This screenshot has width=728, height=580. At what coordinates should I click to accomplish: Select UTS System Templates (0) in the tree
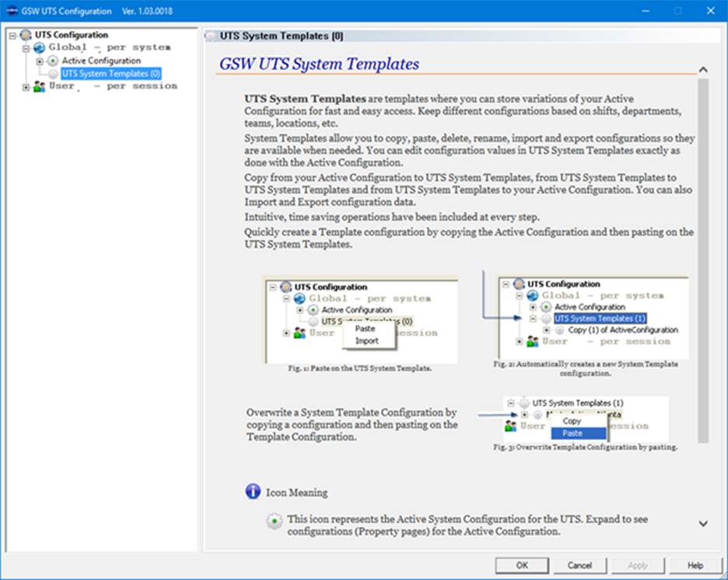(x=111, y=73)
